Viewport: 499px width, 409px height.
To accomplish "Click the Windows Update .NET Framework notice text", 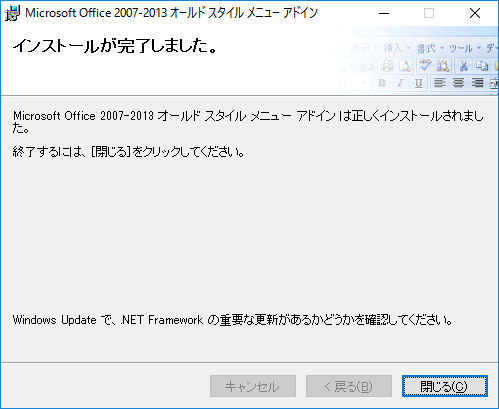I will pyautogui.click(x=233, y=320).
